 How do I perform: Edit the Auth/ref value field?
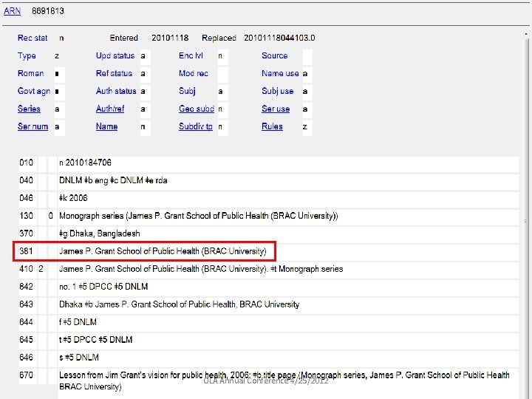pos(146,109)
